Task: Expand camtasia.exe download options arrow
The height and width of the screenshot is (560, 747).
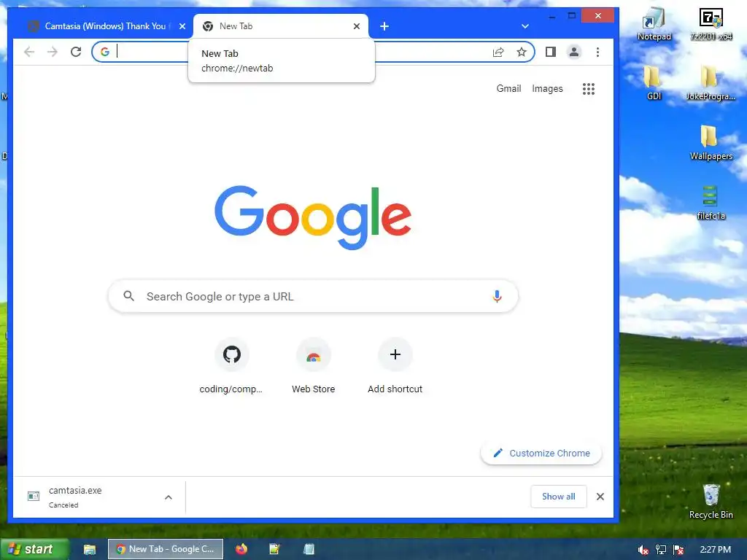Action: click(169, 497)
